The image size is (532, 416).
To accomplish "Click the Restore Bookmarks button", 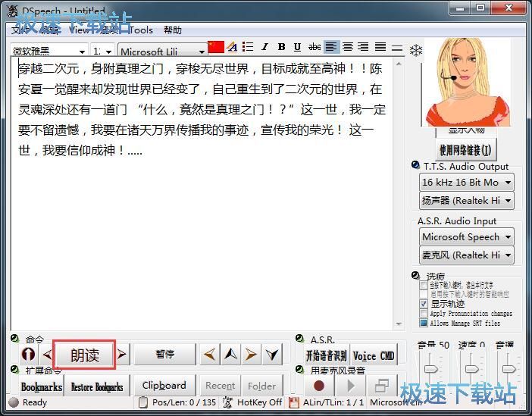I will click(97, 386).
